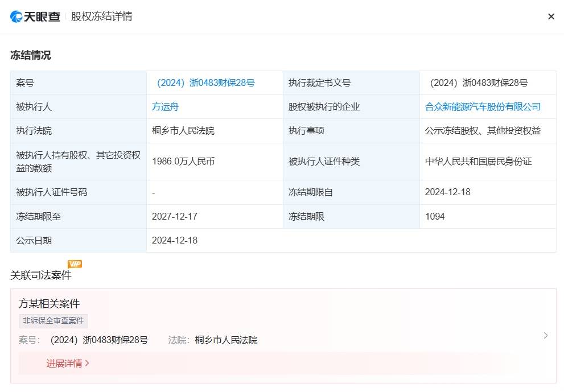Open 进展详情 link
The width and height of the screenshot is (564, 392).
pyautogui.click(x=68, y=363)
